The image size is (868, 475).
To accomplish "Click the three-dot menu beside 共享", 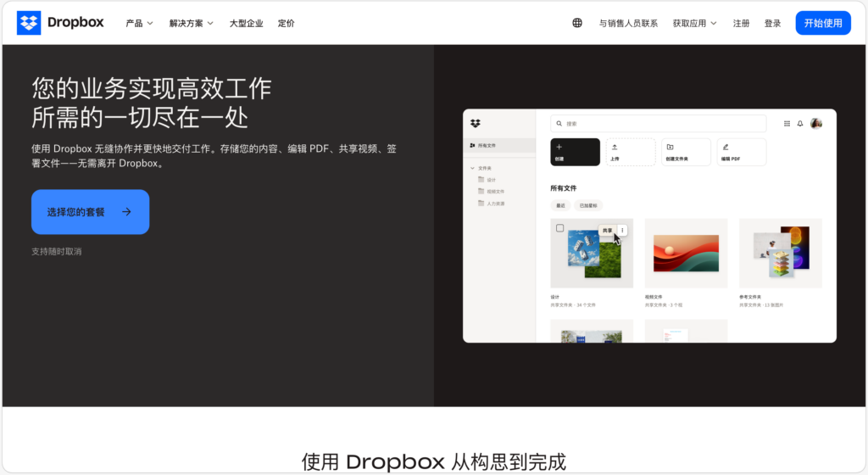I will [622, 231].
